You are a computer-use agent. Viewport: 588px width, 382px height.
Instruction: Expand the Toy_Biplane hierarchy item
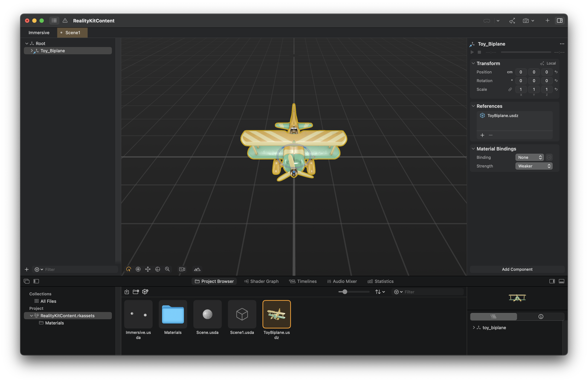click(x=32, y=51)
